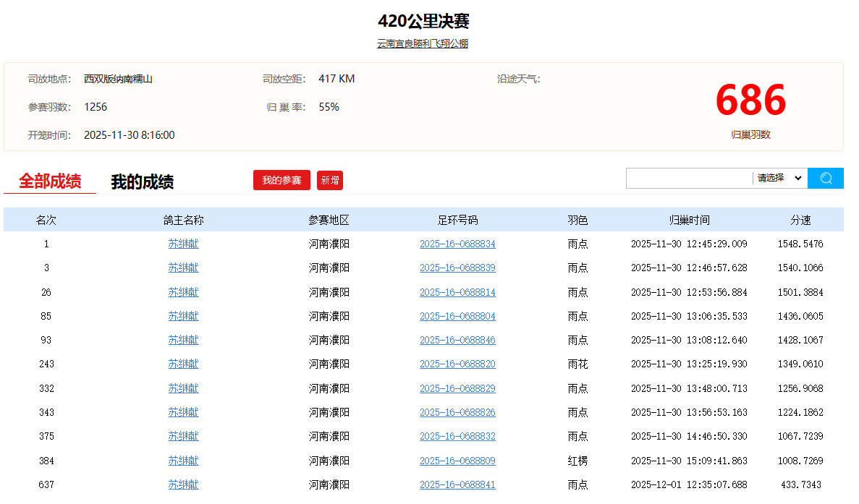Screen dimensions: 859x504
Task: Open ring number 2025-16-0688804 link
Action: click(x=457, y=317)
